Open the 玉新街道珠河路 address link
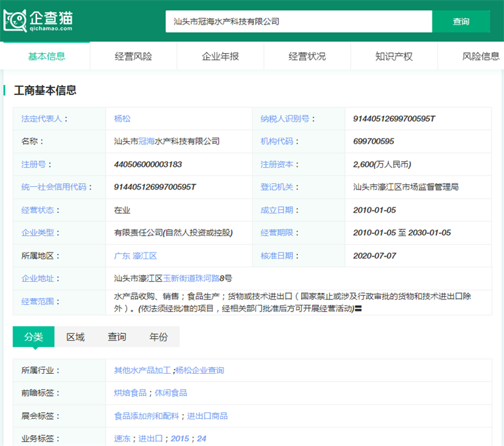 tap(191, 278)
